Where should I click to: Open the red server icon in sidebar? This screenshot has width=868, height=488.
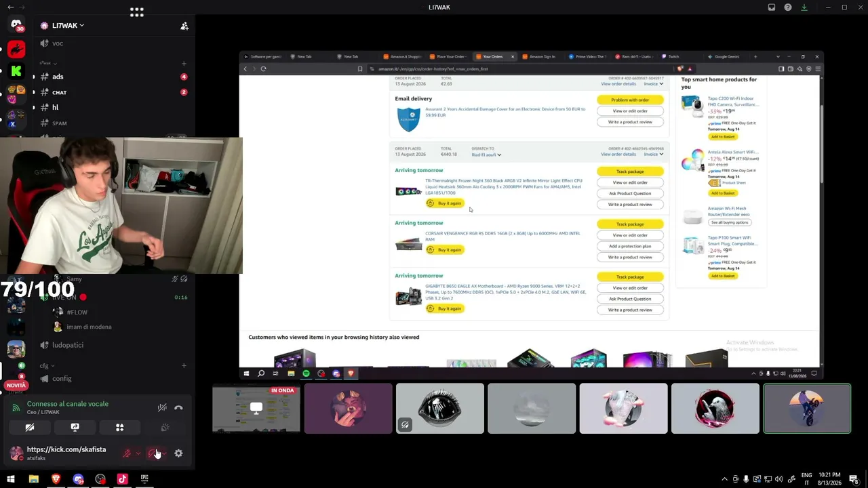16,49
